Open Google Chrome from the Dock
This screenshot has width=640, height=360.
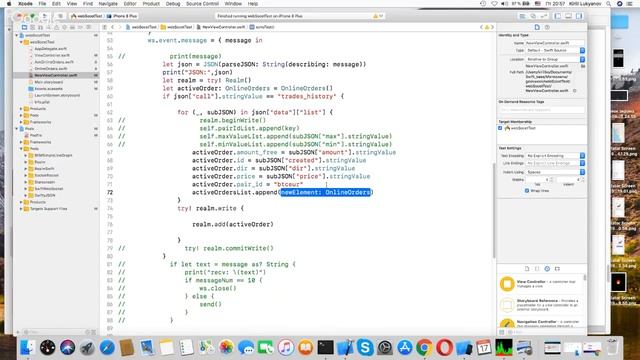tap(424, 347)
